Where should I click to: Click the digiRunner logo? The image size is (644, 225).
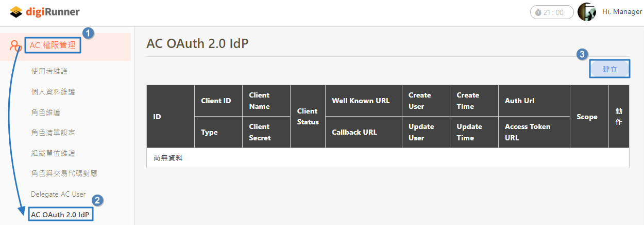[x=45, y=11]
